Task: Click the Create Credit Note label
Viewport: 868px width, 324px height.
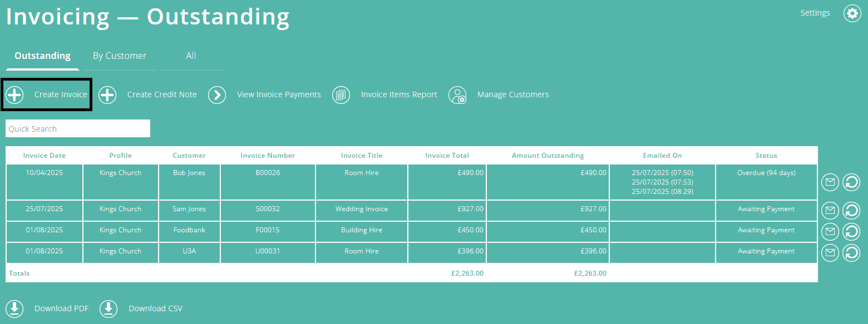Action: [162, 94]
